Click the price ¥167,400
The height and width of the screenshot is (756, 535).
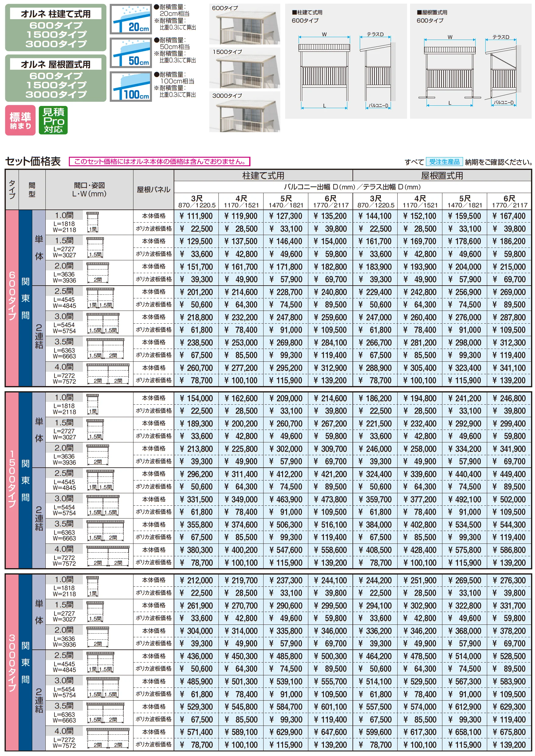point(509,216)
